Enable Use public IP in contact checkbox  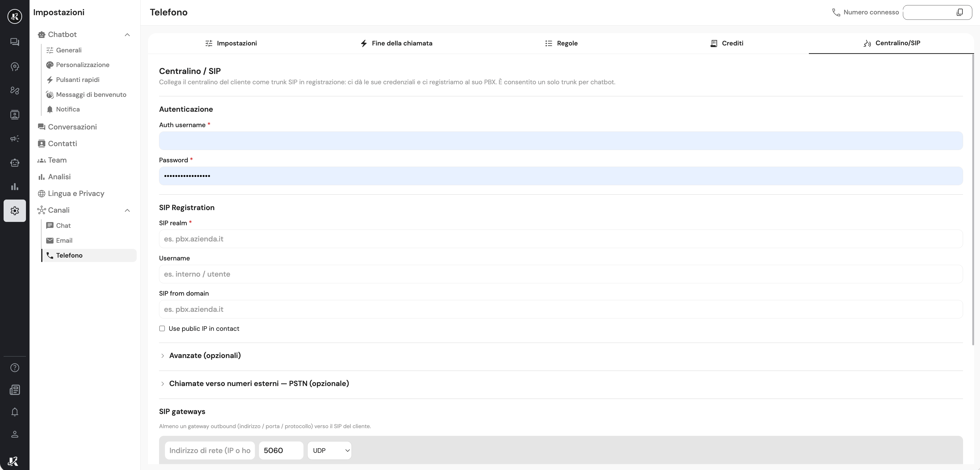click(x=162, y=328)
